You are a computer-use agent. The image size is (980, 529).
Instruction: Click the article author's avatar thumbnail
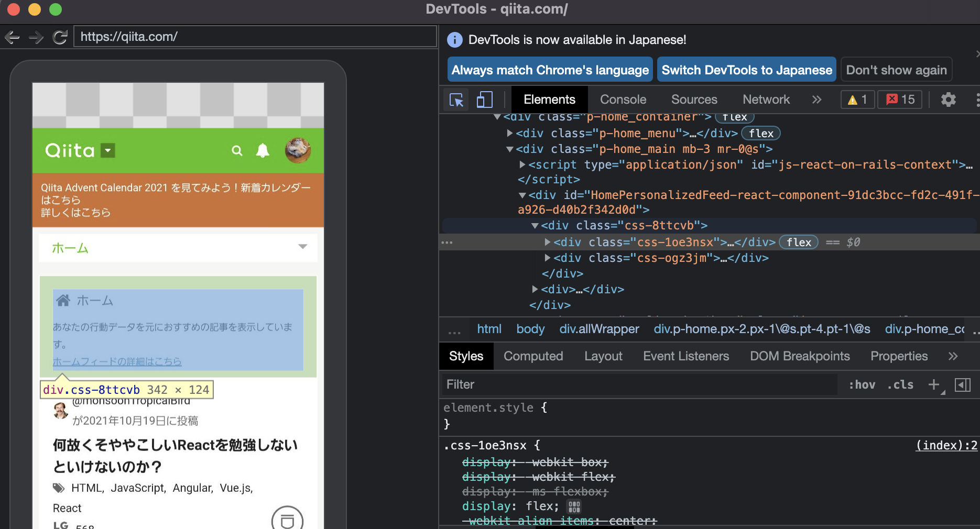(x=61, y=411)
